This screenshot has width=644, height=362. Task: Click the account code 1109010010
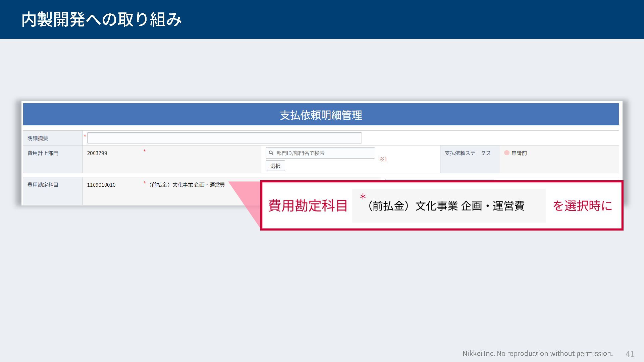click(101, 185)
